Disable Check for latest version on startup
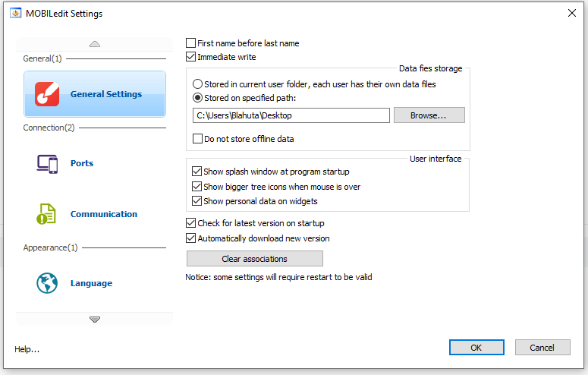Image resolution: width=588 pixels, height=375 pixels. click(190, 223)
